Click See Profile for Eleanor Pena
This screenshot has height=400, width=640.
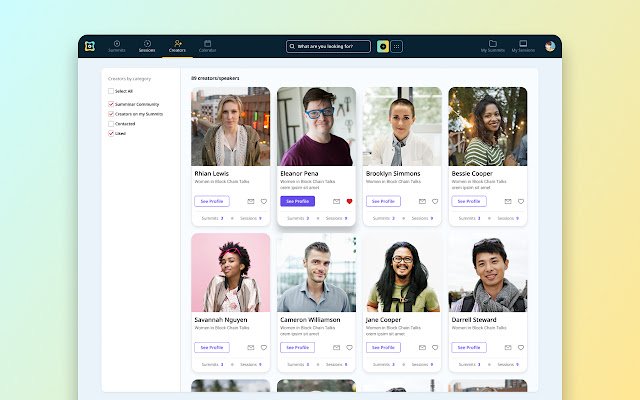pyautogui.click(x=298, y=201)
